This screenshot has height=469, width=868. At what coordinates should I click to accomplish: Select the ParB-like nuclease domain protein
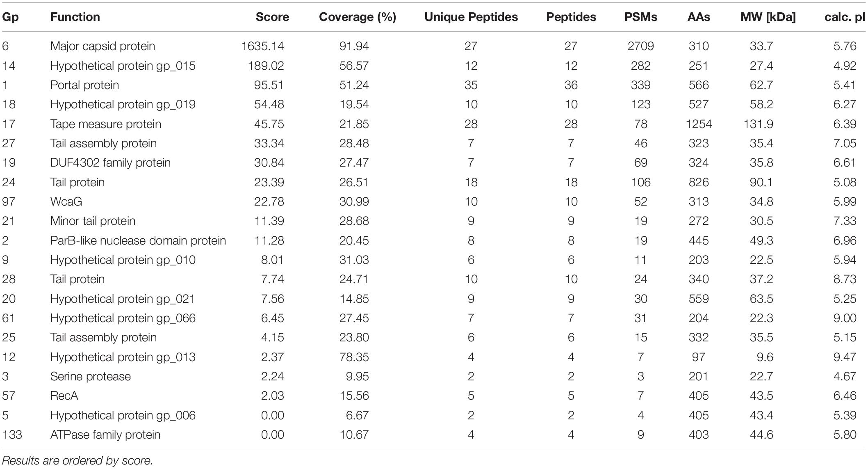click(x=138, y=240)
